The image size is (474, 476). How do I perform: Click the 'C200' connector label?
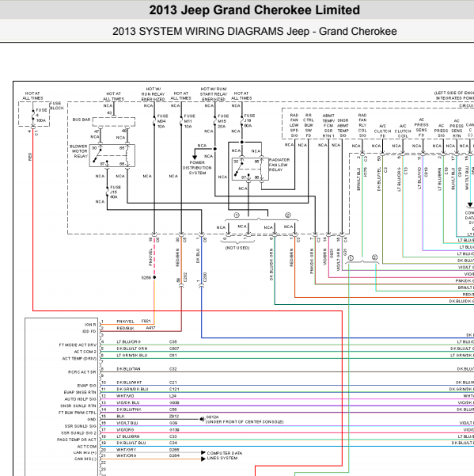(205, 277)
